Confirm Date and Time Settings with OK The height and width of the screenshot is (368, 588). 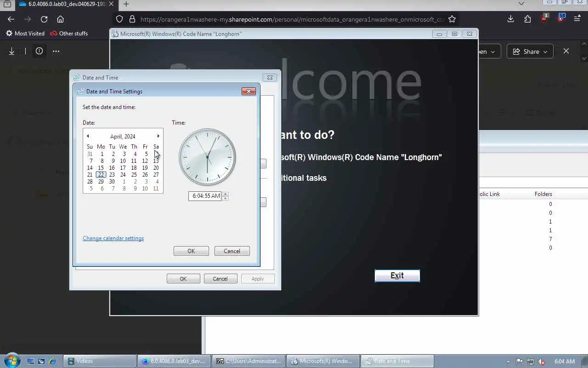tap(191, 251)
